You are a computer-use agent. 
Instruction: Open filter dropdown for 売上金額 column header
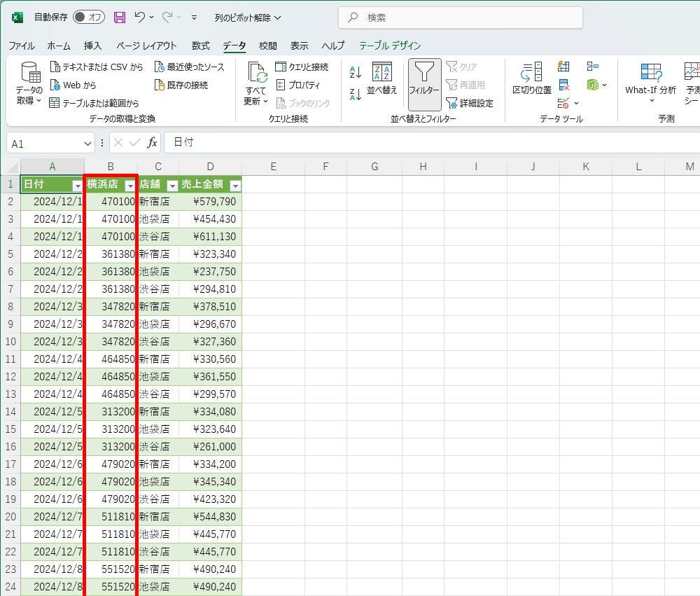coord(235,186)
